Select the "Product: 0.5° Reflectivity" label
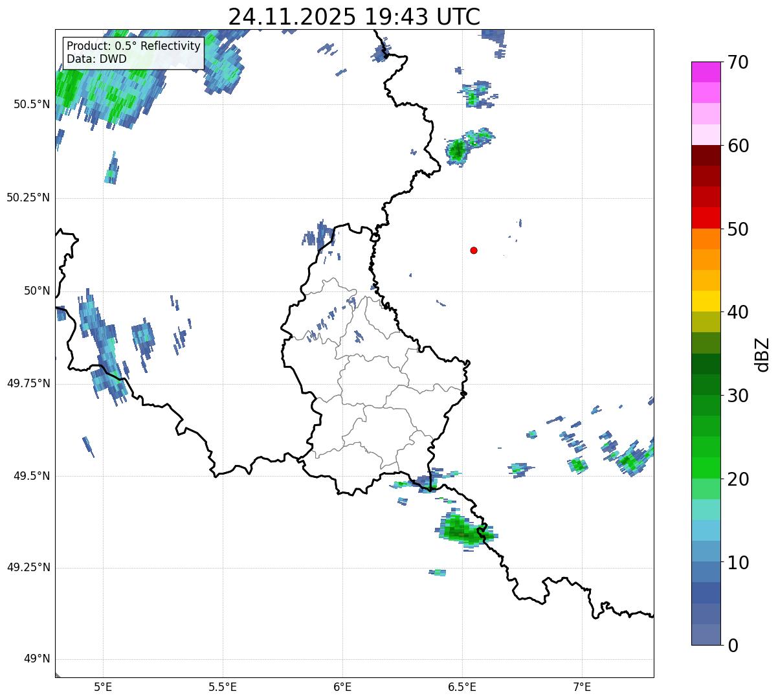Screen dimensions: 778x700 [134, 47]
